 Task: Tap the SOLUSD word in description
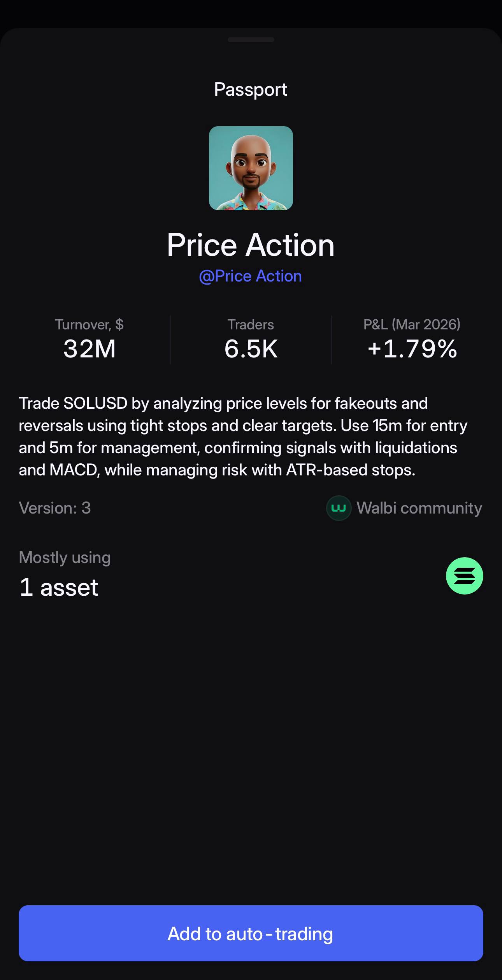click(x=95, y=403)
